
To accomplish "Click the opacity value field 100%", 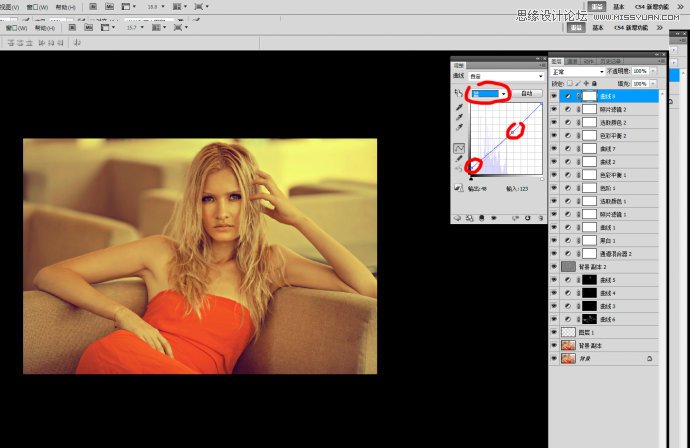I will pyautogui.click(x=640, y=71).
